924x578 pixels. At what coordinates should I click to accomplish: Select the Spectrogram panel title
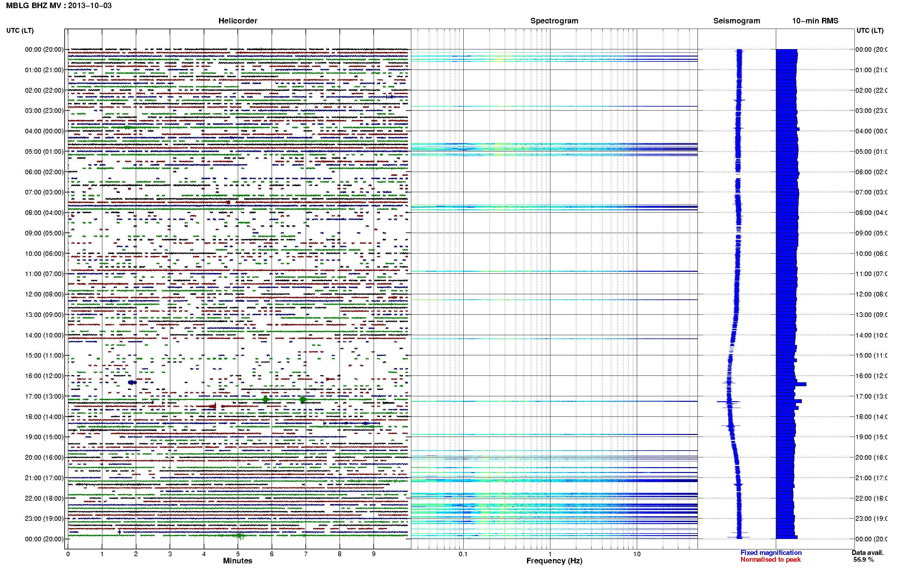click(554, 21)
